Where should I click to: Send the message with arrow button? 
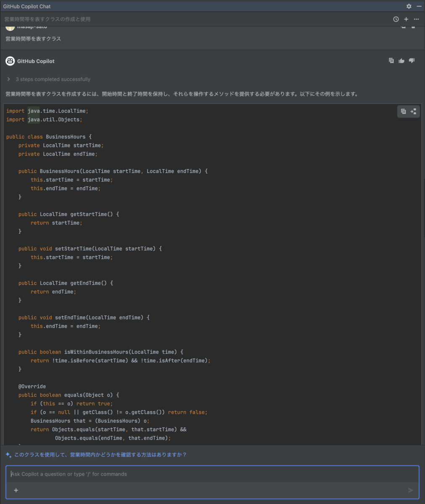click(410, 490)
